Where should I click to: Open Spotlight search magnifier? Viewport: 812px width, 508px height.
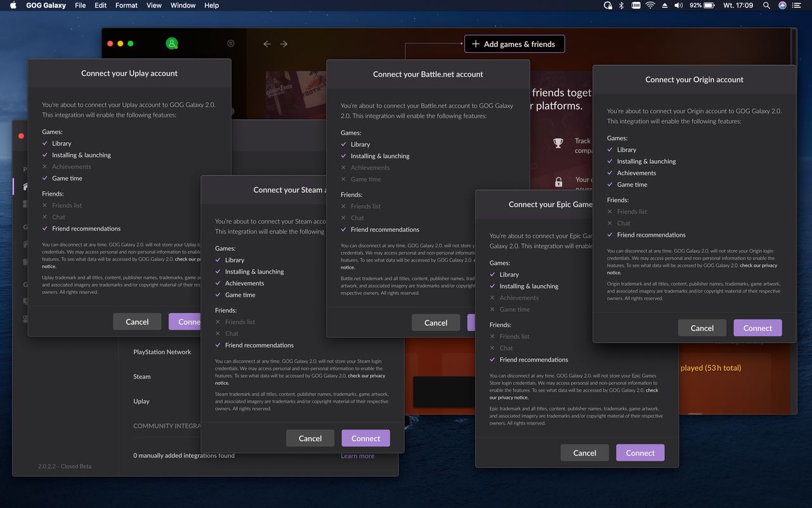click(766, 5)
